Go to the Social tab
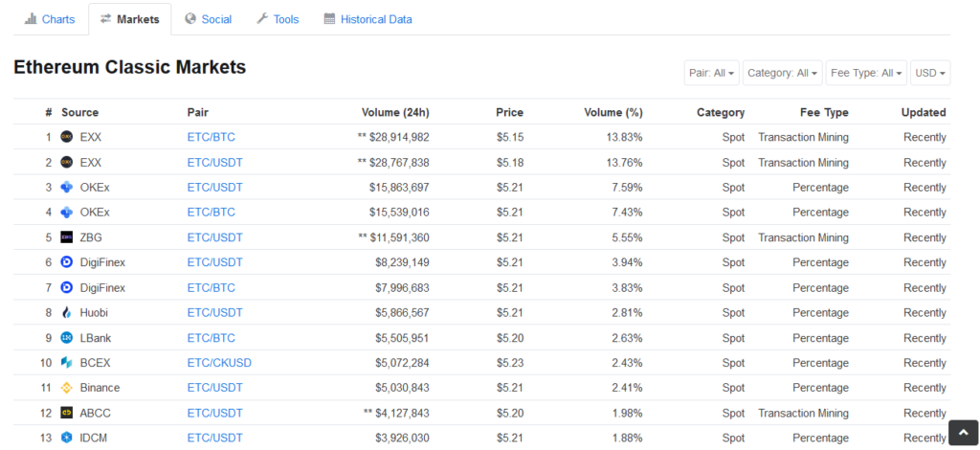The image size is (980, 450). (208, 19)
